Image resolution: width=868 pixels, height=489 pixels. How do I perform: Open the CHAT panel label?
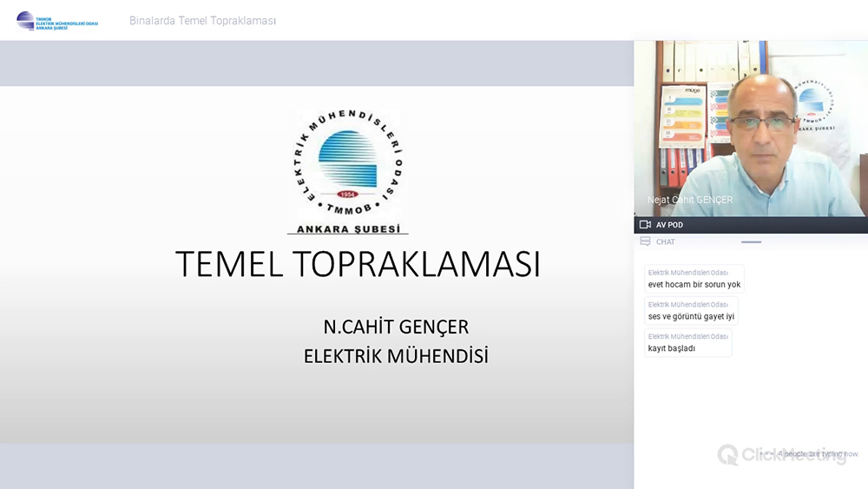click(666, 242)
